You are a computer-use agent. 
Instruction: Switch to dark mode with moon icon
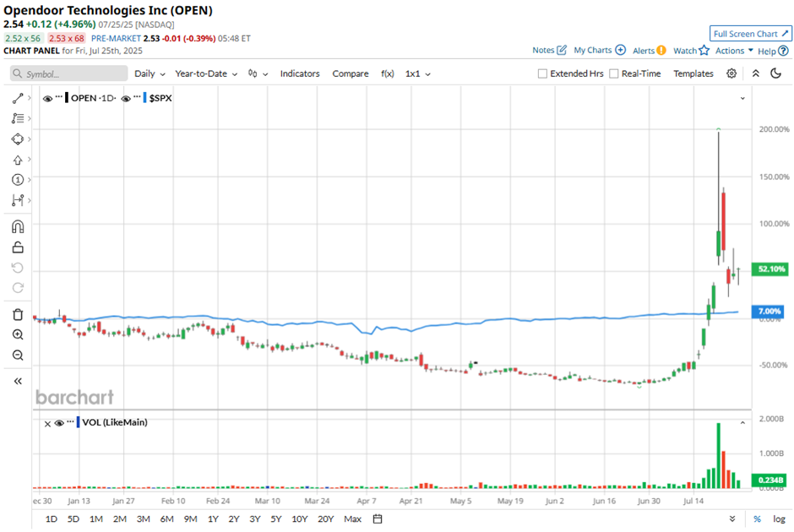(x=775, y=73)
